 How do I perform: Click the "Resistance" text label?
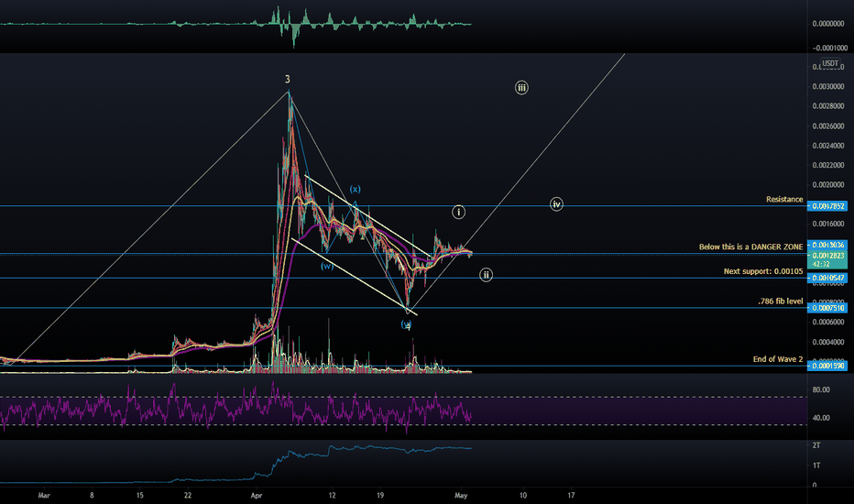pos(784,200)
